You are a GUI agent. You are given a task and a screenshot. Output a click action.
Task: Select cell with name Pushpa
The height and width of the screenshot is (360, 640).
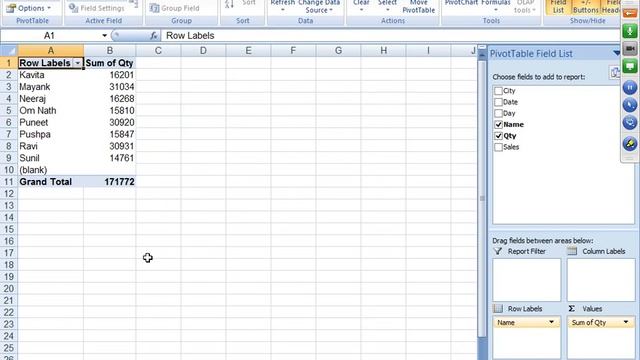click(x=51, y=134)
